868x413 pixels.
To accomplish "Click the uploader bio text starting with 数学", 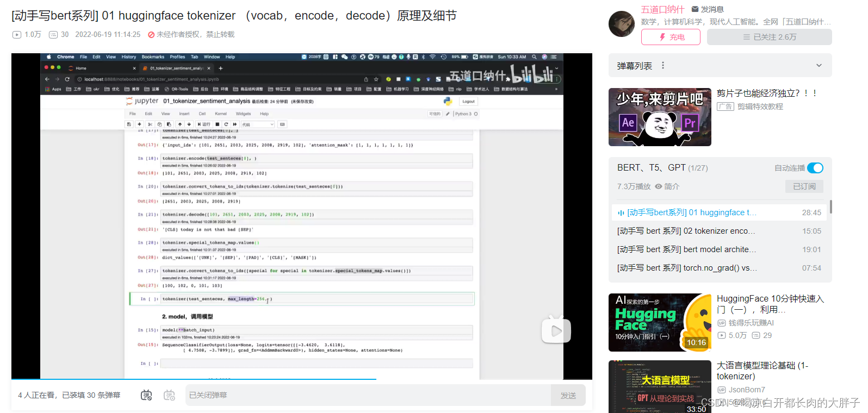I will 736,22.
